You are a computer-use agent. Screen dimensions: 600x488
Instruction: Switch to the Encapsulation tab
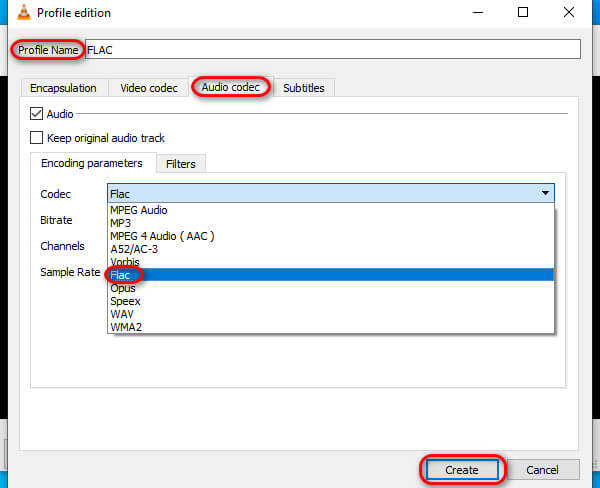pyautogui.click(x=63, y=88)
